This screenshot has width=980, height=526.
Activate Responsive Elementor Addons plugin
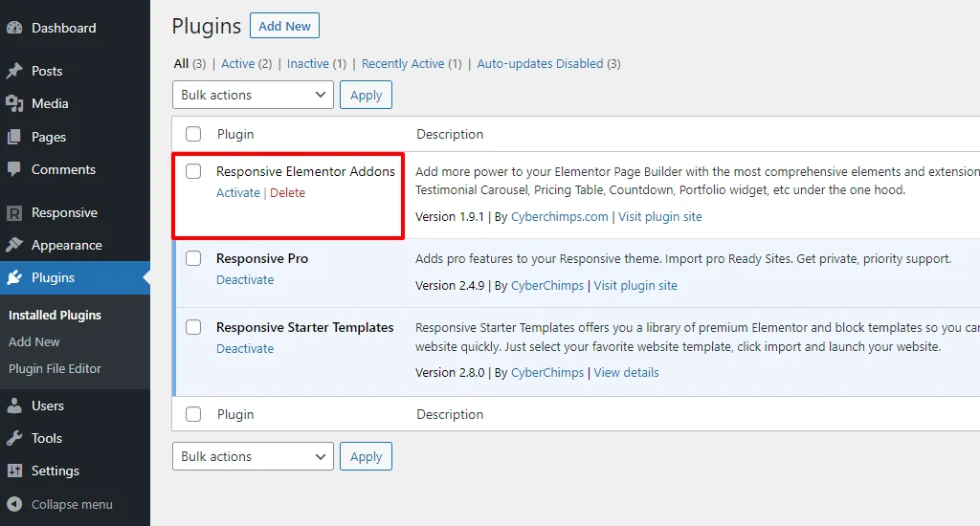(x=238, y=193)
